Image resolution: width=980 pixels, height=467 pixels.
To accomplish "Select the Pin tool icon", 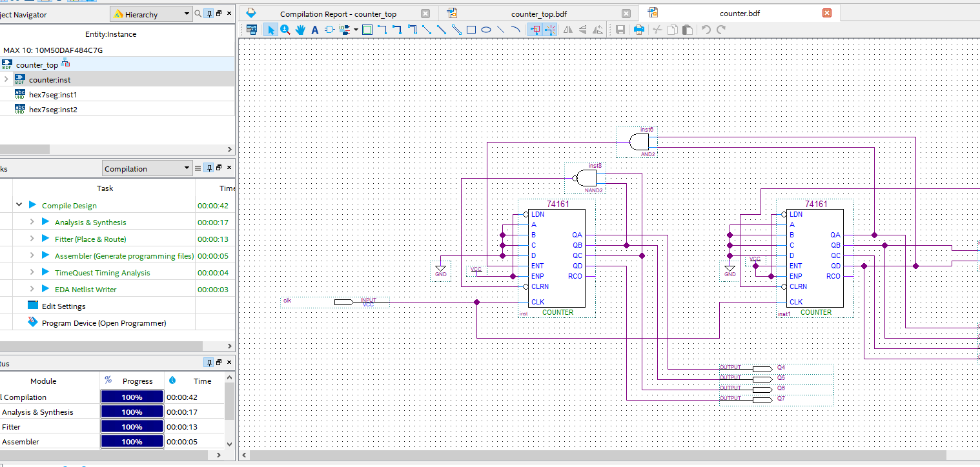I will point(345,30).
